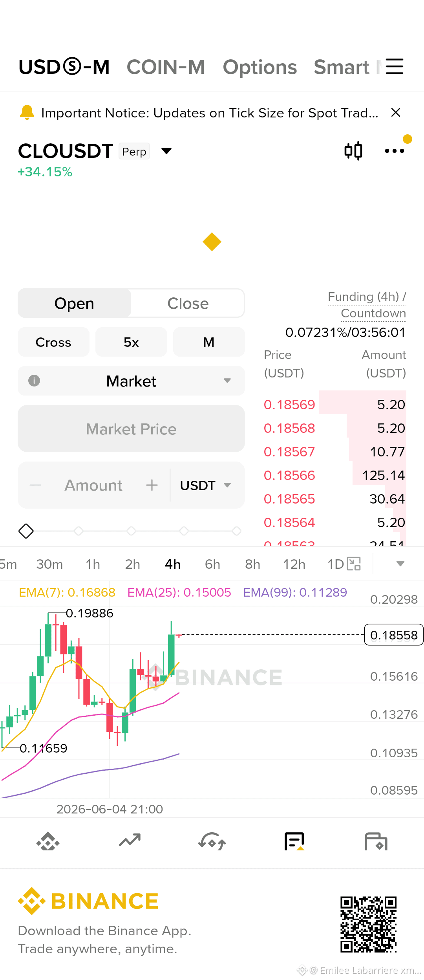
Task: Dismiss the Important Notice banner
Action: point(396,113)
